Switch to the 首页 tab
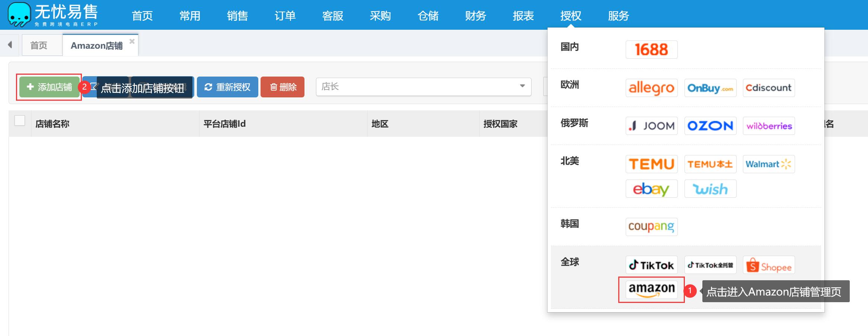 click(39, 45)
